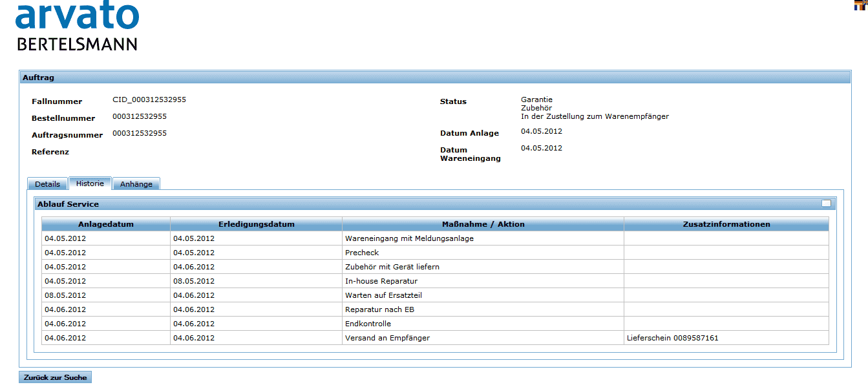Click the Datum Anlage label
Image resolution: width=868 pixels, height=387 pixels.
coord(469,133)
